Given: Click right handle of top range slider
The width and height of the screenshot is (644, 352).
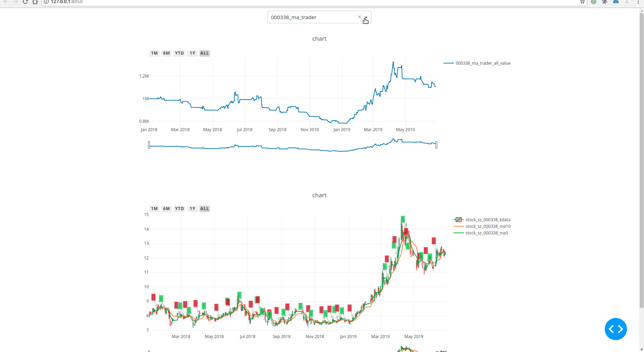Looking at the screenshot, I should (436, 145).
